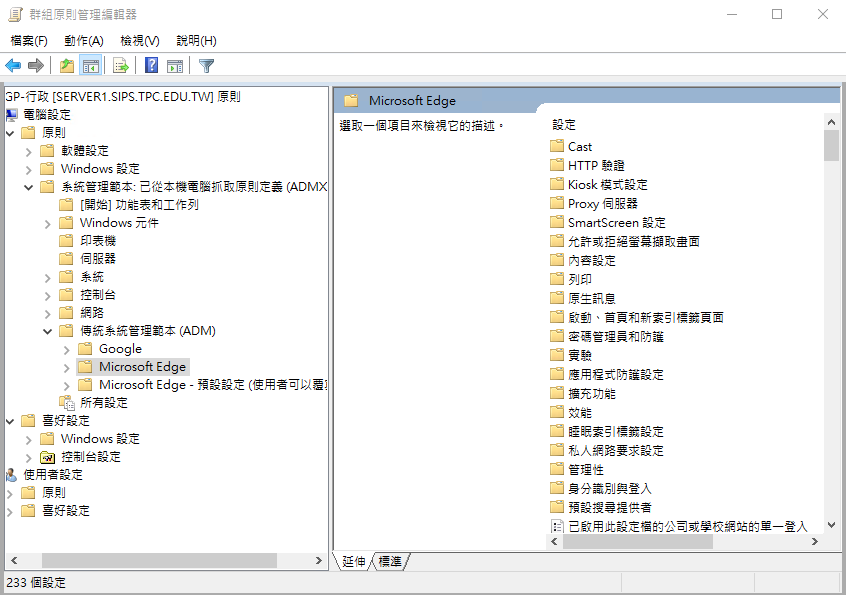Expand the 原則 node under 使用者設定
The height and width of the screenshot is (595, 846).
[10, 493]
